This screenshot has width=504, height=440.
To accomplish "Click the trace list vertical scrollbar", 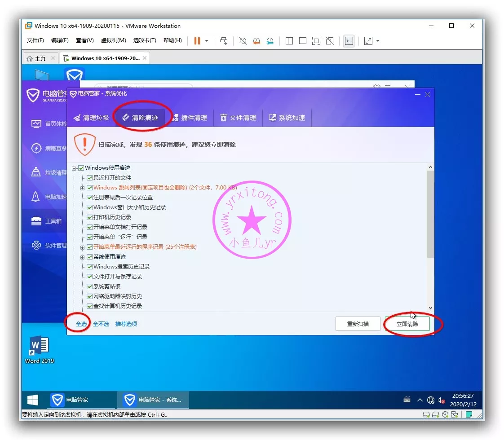I will tap(430, 216).
